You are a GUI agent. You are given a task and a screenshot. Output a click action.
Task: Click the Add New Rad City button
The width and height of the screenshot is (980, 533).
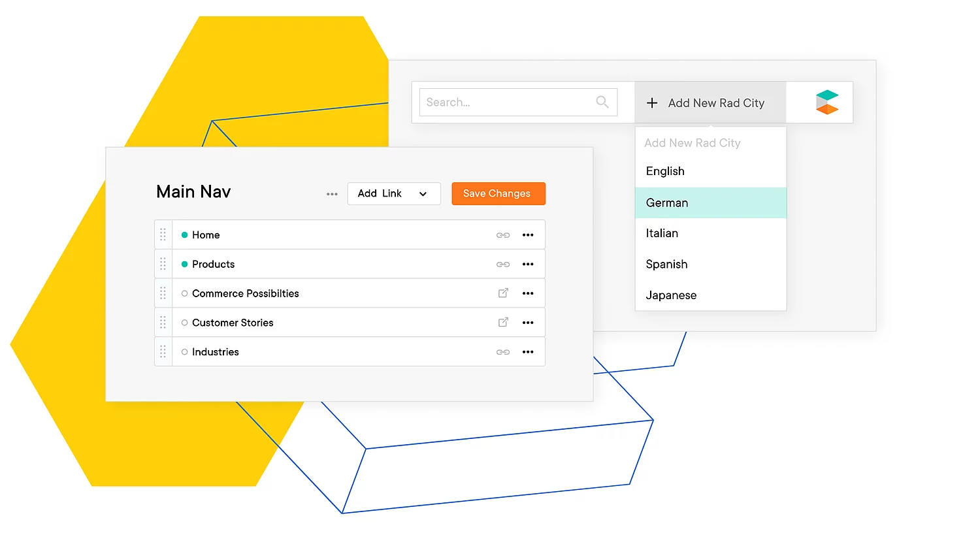710,103
